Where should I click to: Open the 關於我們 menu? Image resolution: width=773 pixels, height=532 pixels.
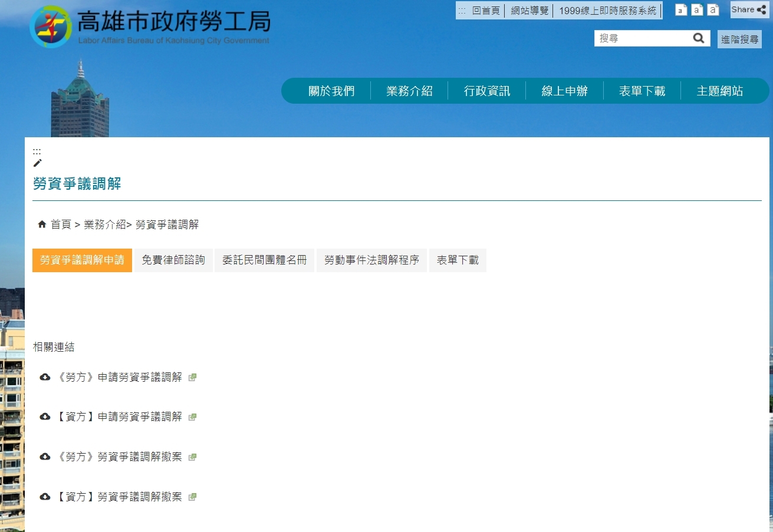pyautogui.click(x=331, y=91)
